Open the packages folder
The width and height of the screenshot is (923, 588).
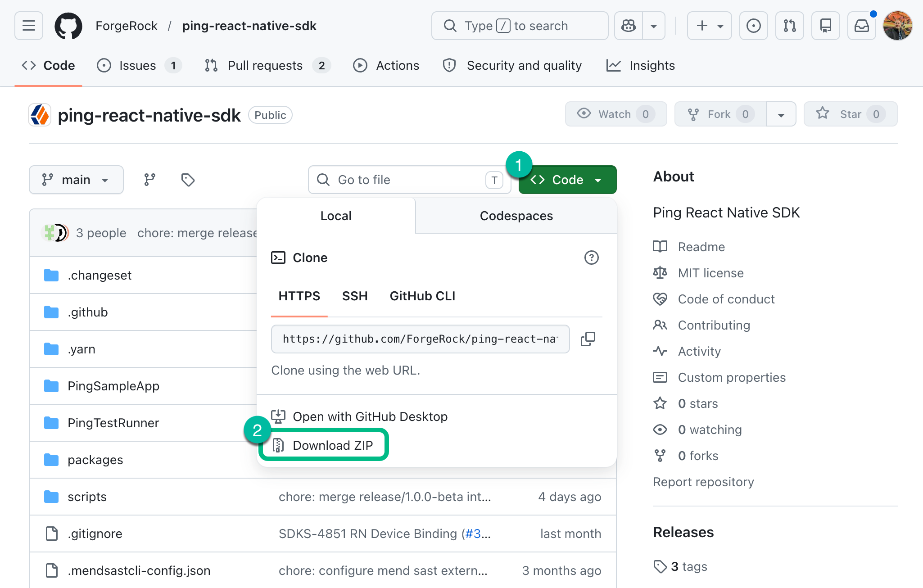95,460
